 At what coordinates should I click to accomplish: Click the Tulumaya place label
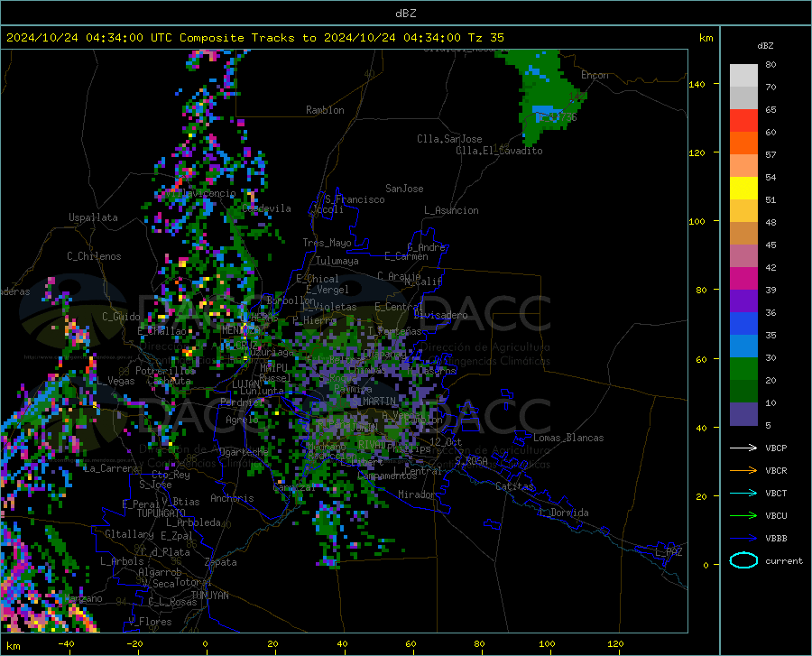pos(337,261)
